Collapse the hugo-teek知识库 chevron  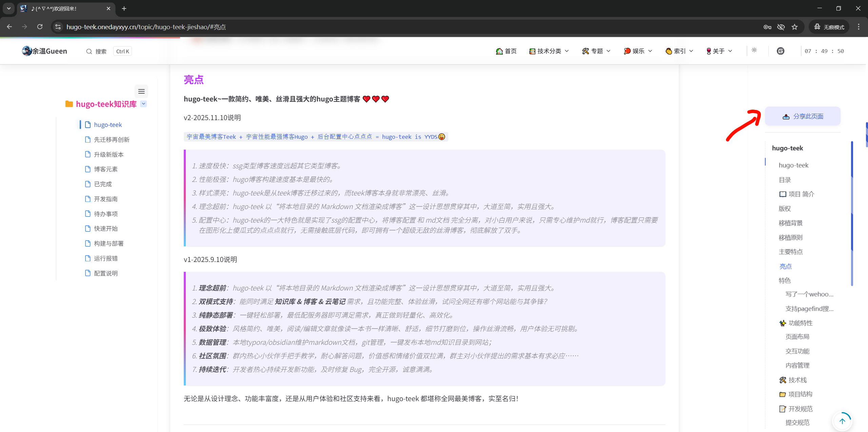[144, 104]
